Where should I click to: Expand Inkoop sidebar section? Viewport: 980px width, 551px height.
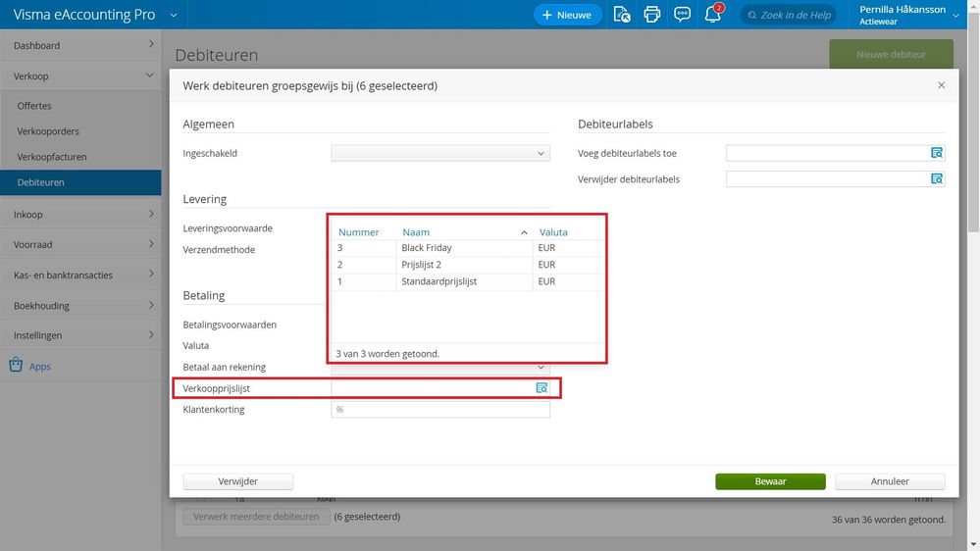pyautogui.click(x=80, y=215)
